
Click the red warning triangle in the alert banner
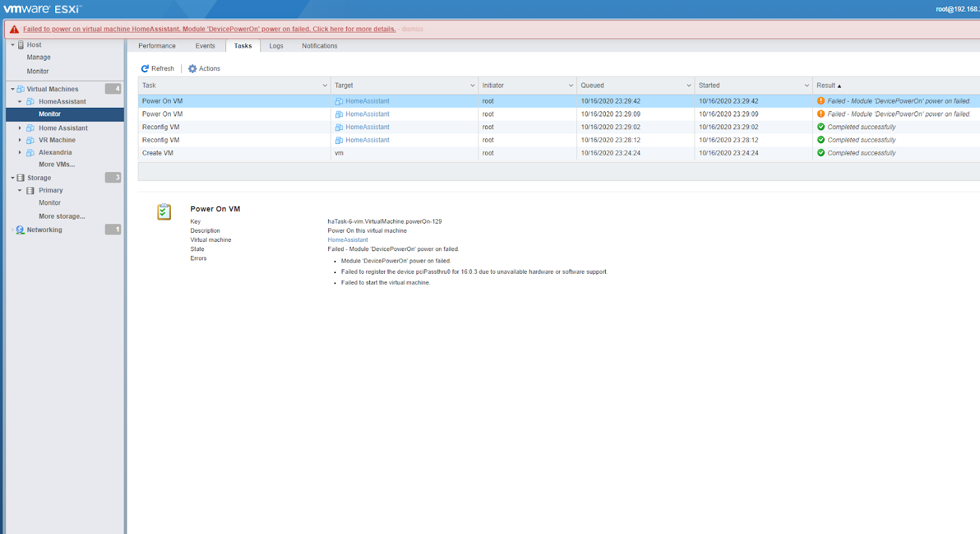pos(14,29)
